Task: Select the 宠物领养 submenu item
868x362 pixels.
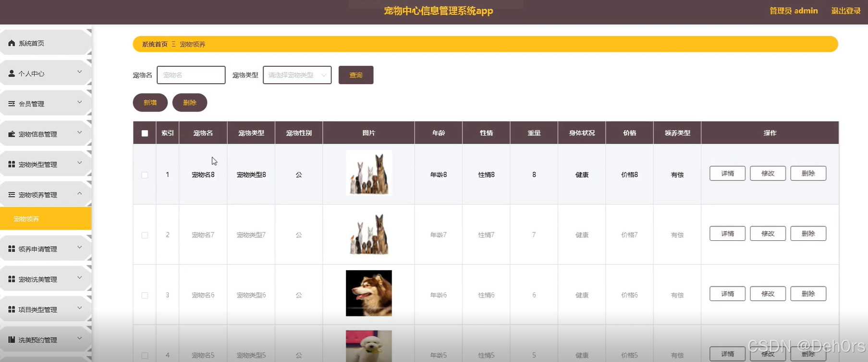Action: [x=46, y=219]
